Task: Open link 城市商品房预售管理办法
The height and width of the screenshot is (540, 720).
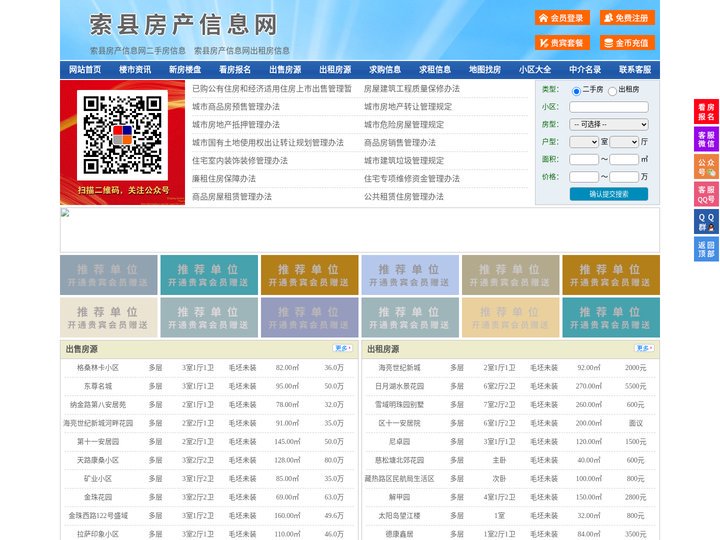Action: pos(236,107)
